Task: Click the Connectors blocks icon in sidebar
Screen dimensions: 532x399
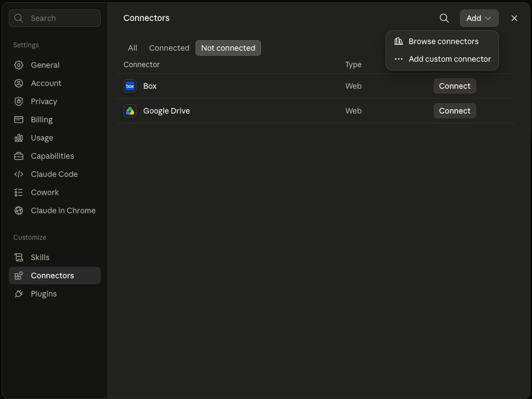Action: coord(19,276)
